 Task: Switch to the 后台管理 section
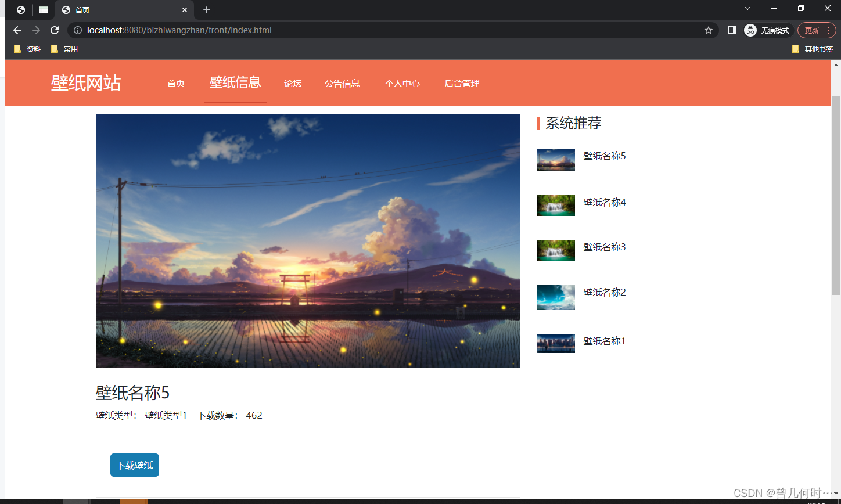tap(462, 84)
